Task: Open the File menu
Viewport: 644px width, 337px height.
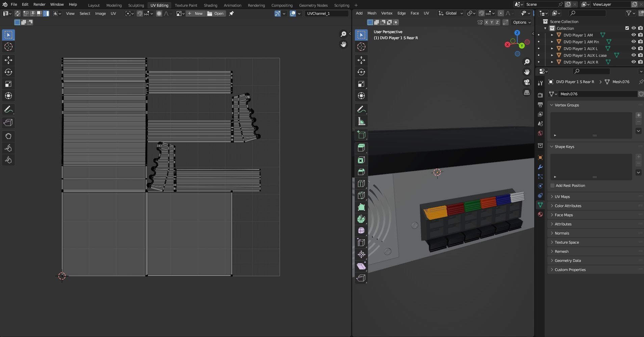Action: coord(14,4)
